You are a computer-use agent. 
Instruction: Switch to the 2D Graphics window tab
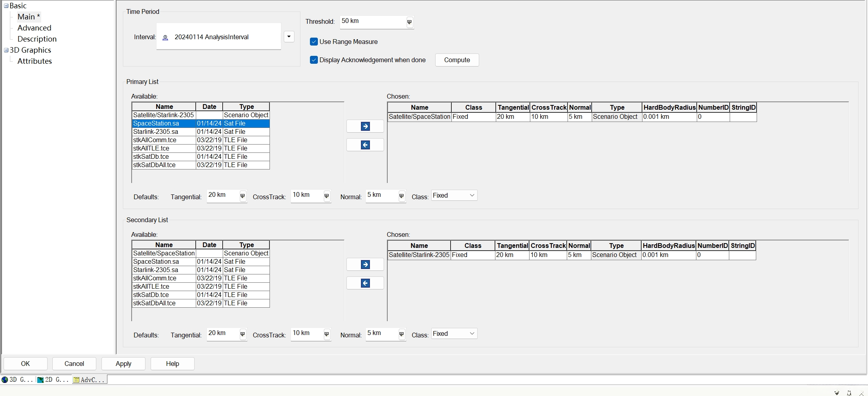point(54,380)
